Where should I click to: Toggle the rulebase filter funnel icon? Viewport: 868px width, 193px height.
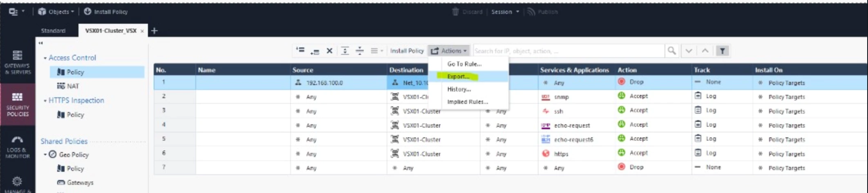coord(722,51)
